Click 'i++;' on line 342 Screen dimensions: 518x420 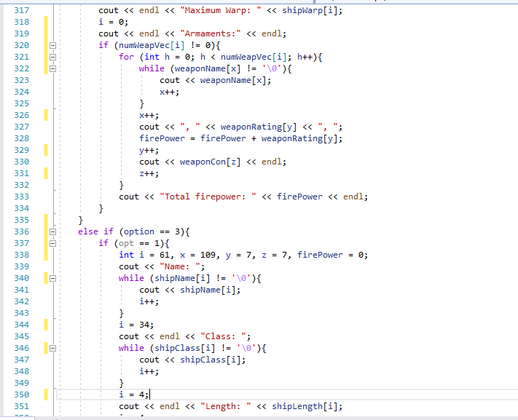tap(149, 301)
